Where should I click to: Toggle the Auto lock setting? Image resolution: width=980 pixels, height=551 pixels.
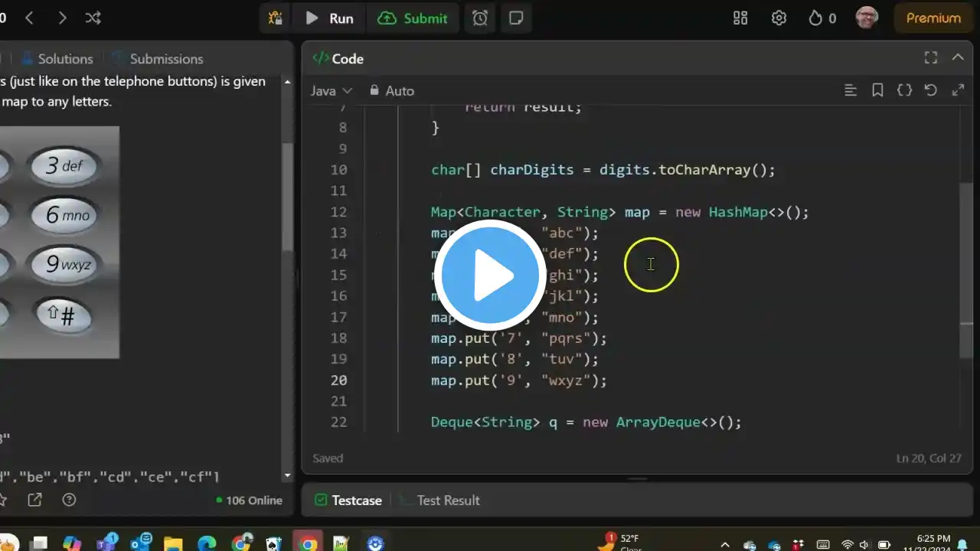(x=391, y=90)
